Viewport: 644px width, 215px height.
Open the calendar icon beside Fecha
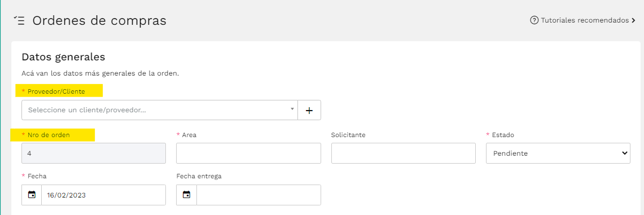pyautogui.click(x=32, y=195)
